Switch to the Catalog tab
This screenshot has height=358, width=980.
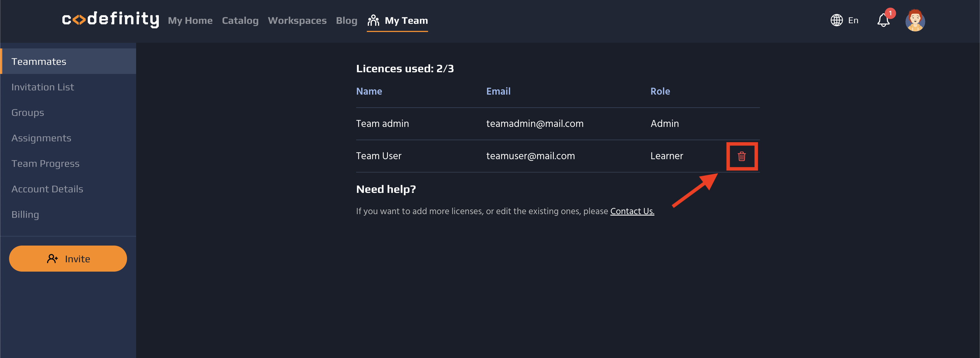pyautogui.click(x=240, y=20)
